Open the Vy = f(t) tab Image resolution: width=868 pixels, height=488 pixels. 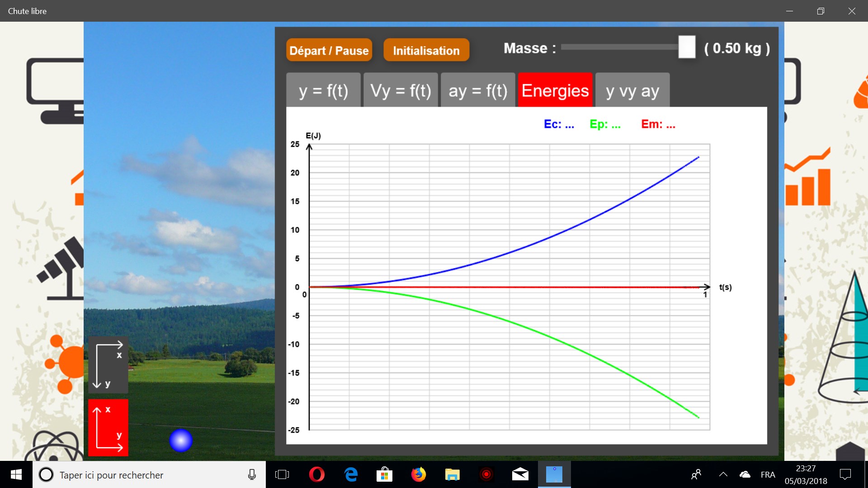(401, 90)
